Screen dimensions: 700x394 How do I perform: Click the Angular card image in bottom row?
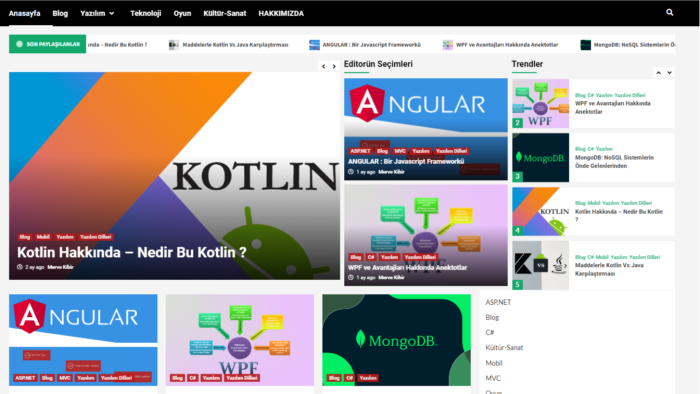pyautogui.click(x=83, y=340)
